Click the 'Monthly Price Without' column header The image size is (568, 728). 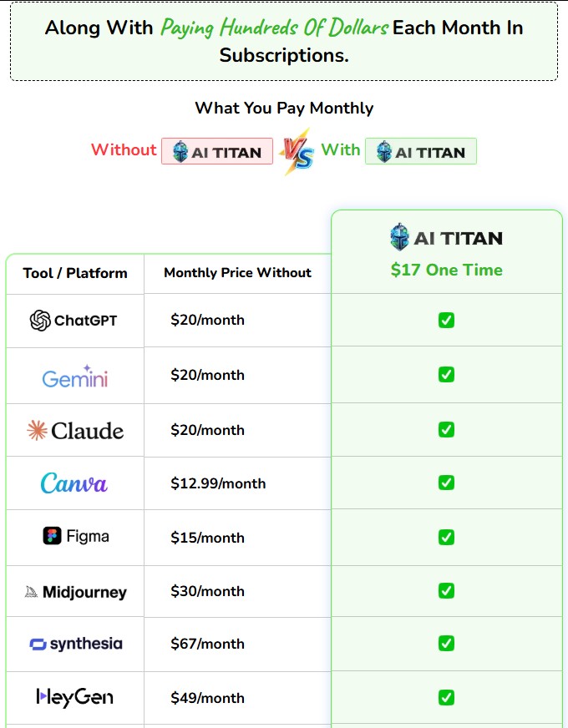tap(237, 273)
